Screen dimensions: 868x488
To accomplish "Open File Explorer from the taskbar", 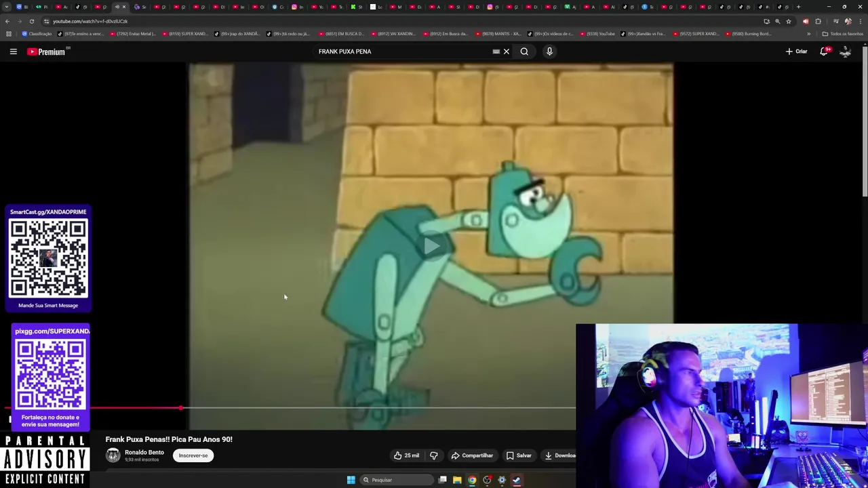I will click(x=457, y=480).
